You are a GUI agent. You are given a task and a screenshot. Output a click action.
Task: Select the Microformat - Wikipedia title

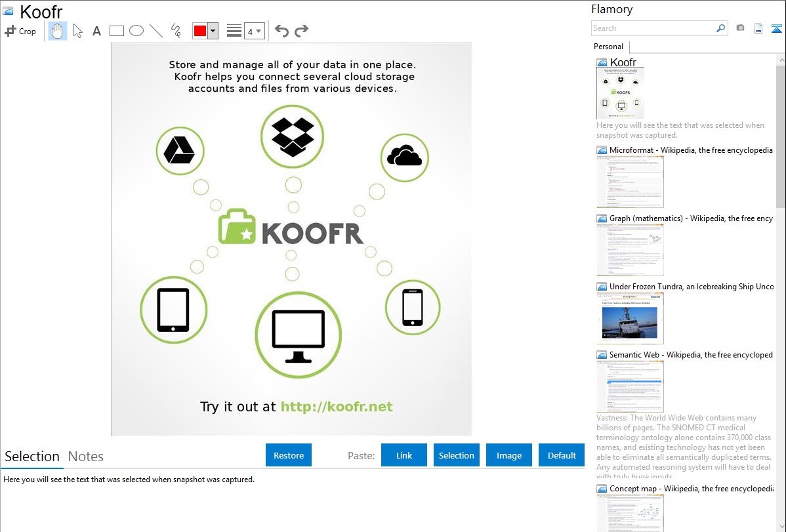pos(691,150)
